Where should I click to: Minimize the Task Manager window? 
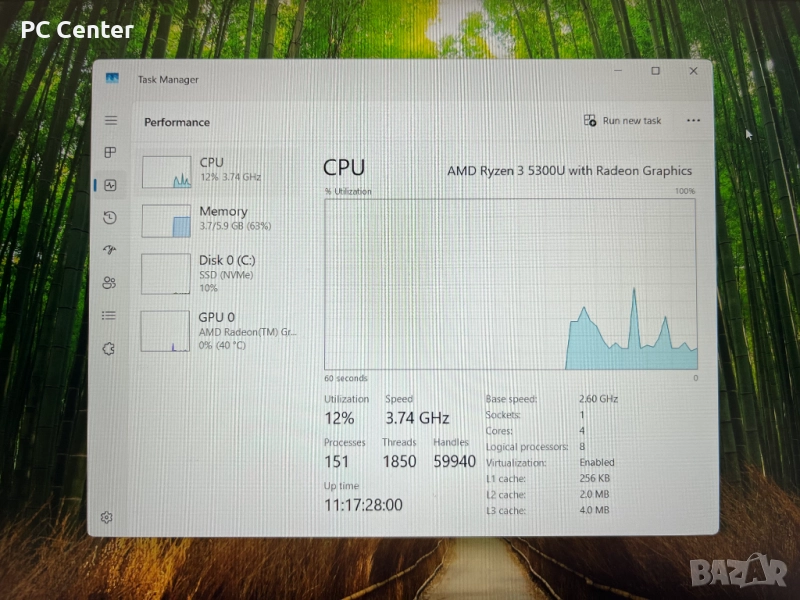point(618,72)
